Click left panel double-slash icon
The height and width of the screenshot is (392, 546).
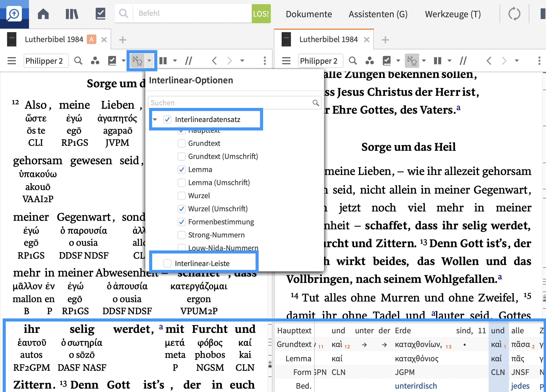(x=188, y=61)
